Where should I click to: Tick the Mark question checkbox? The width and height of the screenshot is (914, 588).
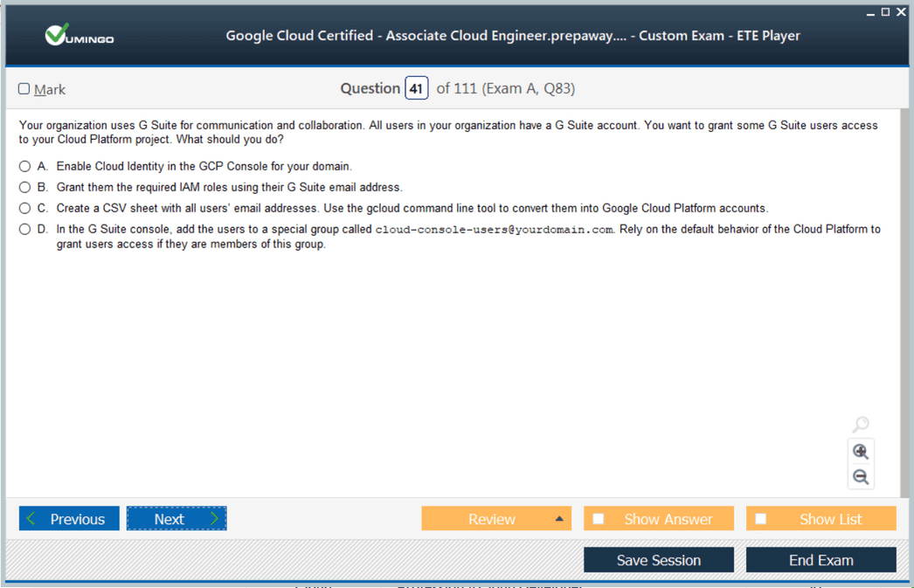(24, 89)
